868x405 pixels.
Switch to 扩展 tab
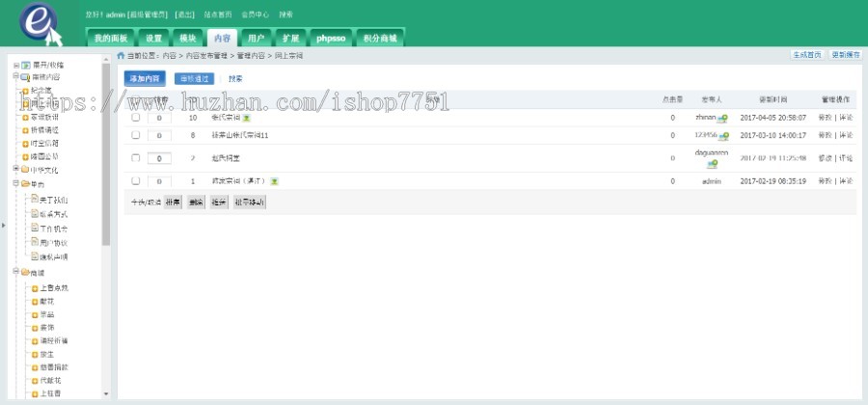point(290,39)
